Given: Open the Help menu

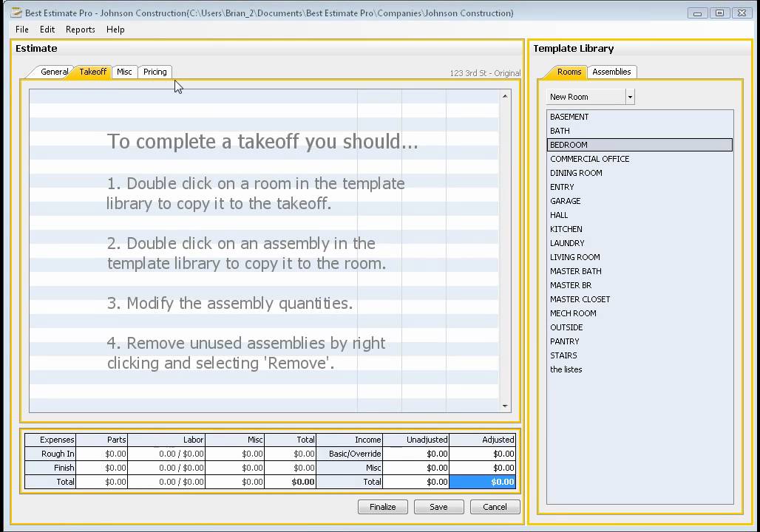Looking at the screenshot, I should 115,30.
